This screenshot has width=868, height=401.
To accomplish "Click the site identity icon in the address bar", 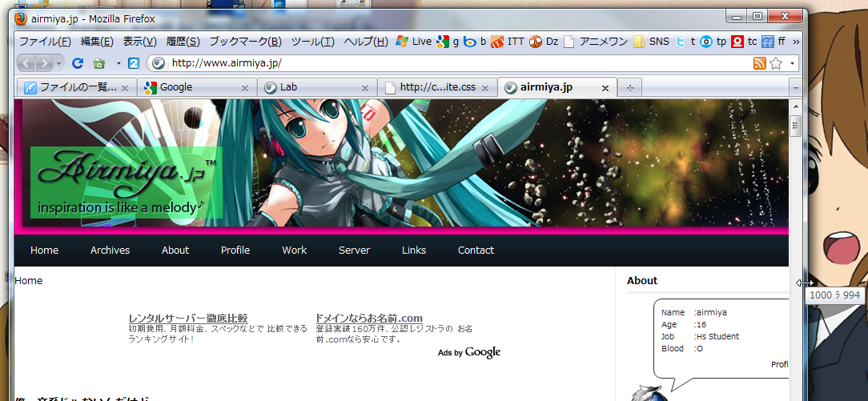I will pos(158,63).
